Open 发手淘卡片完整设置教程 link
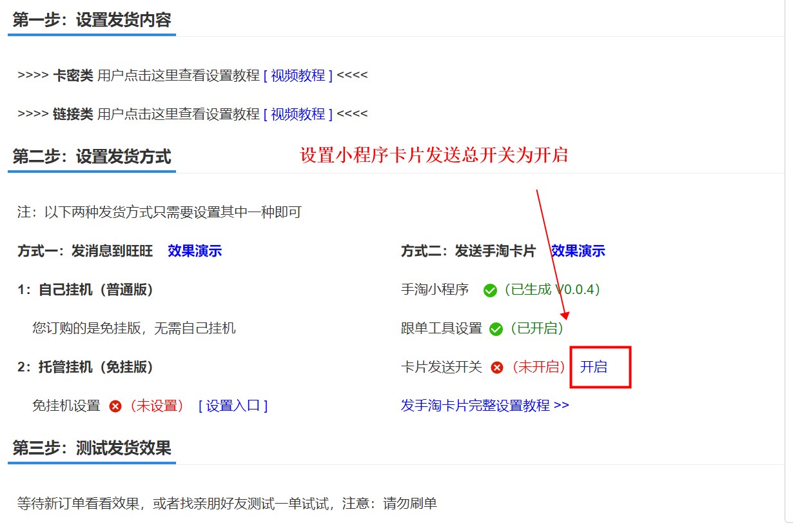The width and height of the screenshot is (793, 532). (x=485, y=406)
